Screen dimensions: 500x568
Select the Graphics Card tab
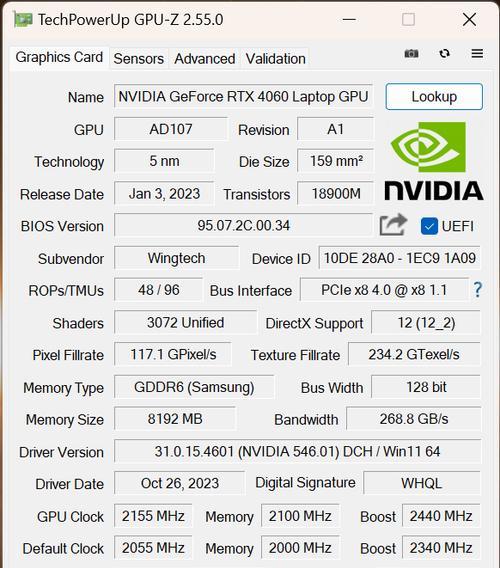59,58
